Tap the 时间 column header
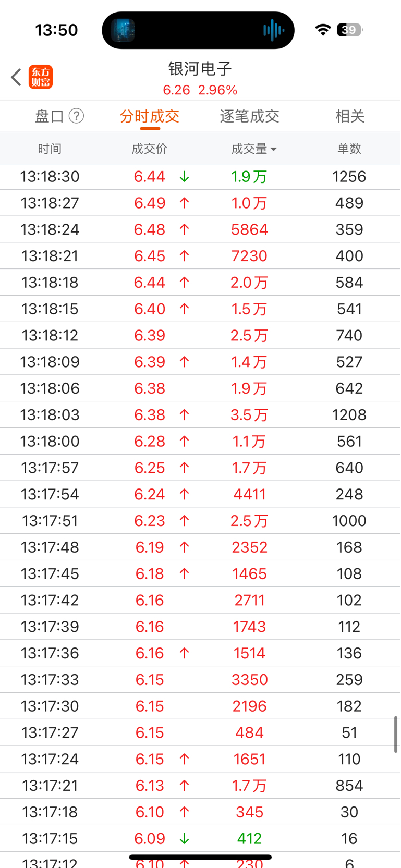The width and height of the screenshot is (401, 868). pos(50,149)
